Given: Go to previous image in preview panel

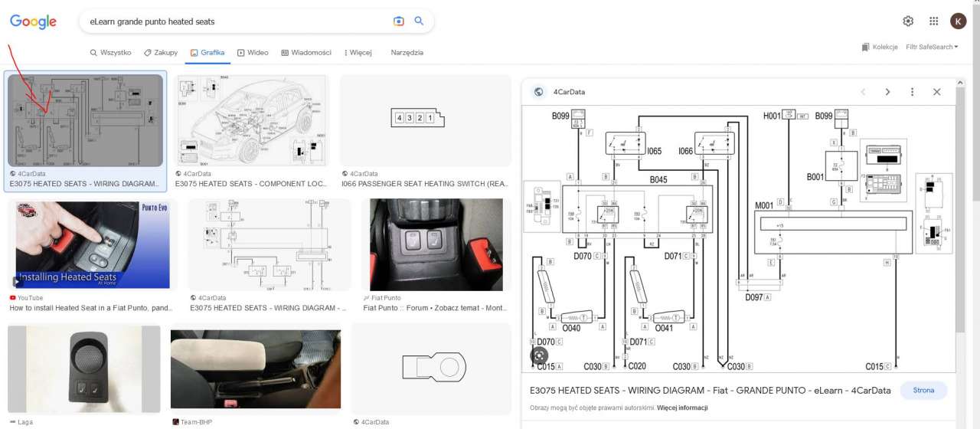Looking at the screenshot, I should coord(863,92).
